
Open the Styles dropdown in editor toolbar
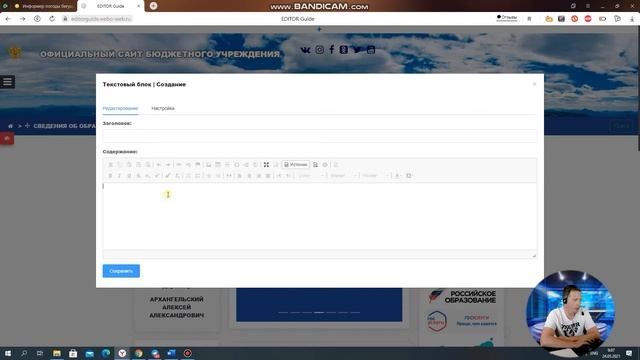click(311, 176)
